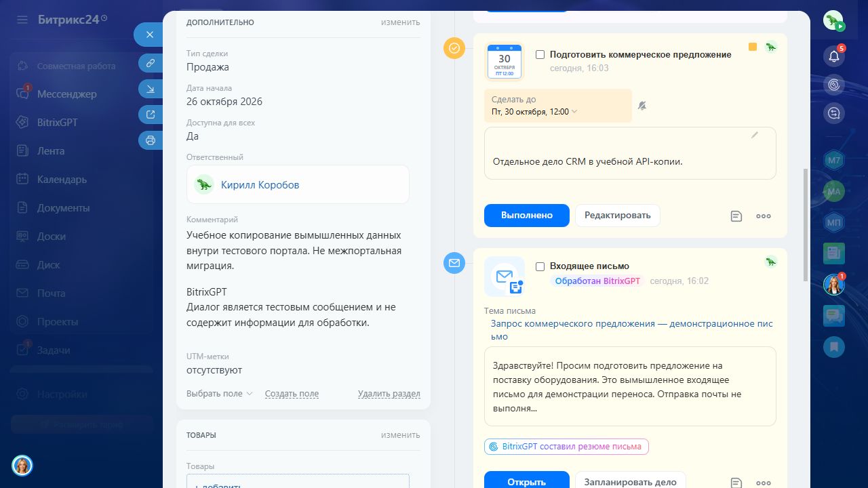Click 'изменить' in the Дополнительно section

click(400, 22)
